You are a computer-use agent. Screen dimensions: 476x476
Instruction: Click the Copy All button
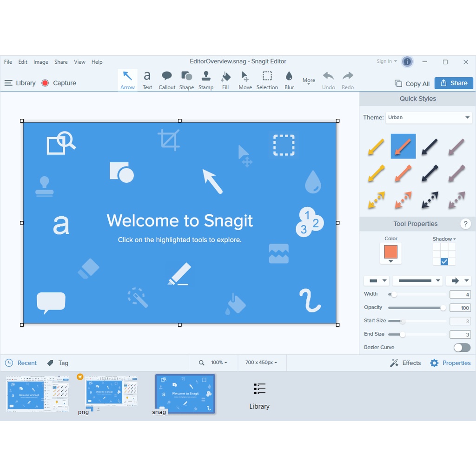412,84
